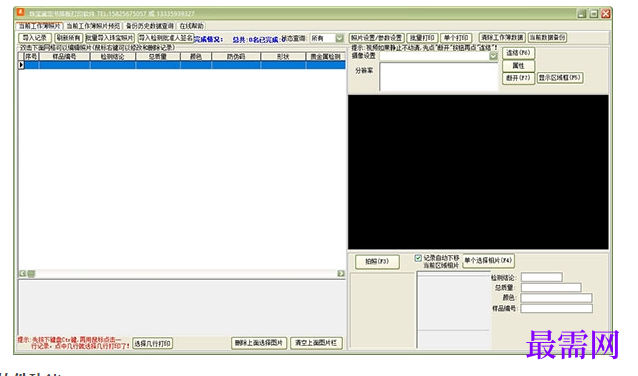Click the 连接(F6) button
This screenshot has height=376, width=638.
tap(518, 53)
